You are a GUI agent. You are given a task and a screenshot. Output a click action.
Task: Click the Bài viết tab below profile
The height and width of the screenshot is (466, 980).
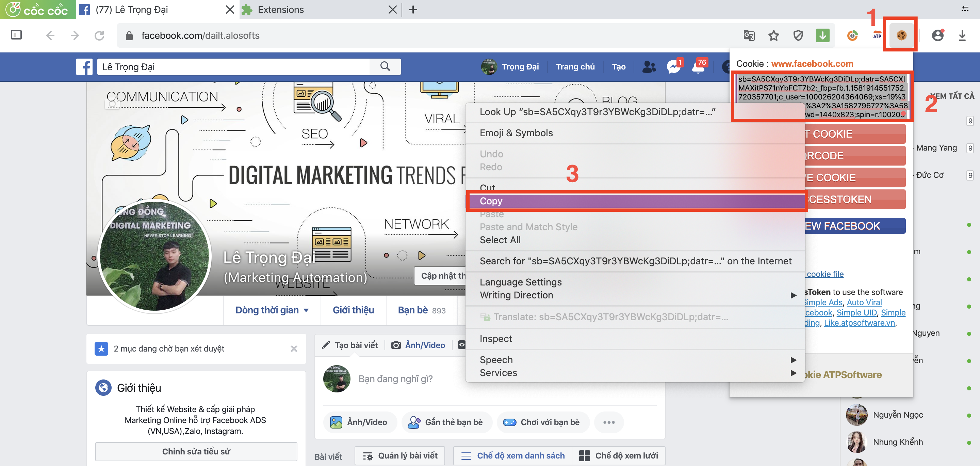point(335,455)
